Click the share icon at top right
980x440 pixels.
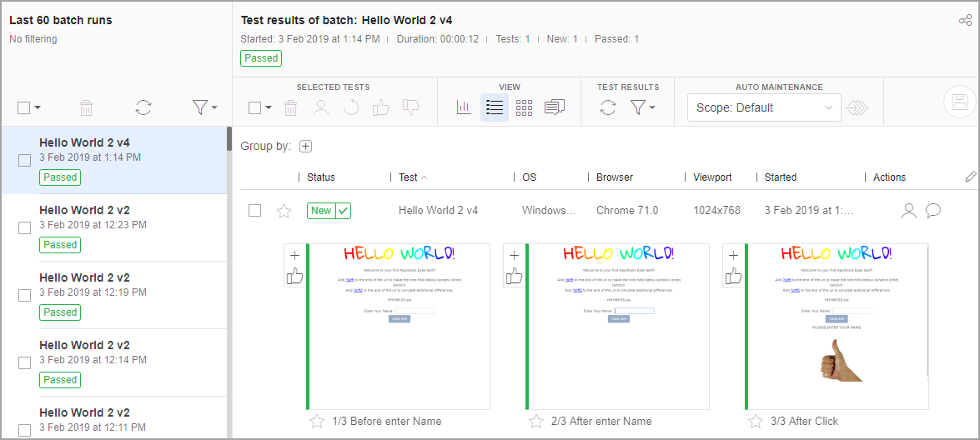coord(965,21)
